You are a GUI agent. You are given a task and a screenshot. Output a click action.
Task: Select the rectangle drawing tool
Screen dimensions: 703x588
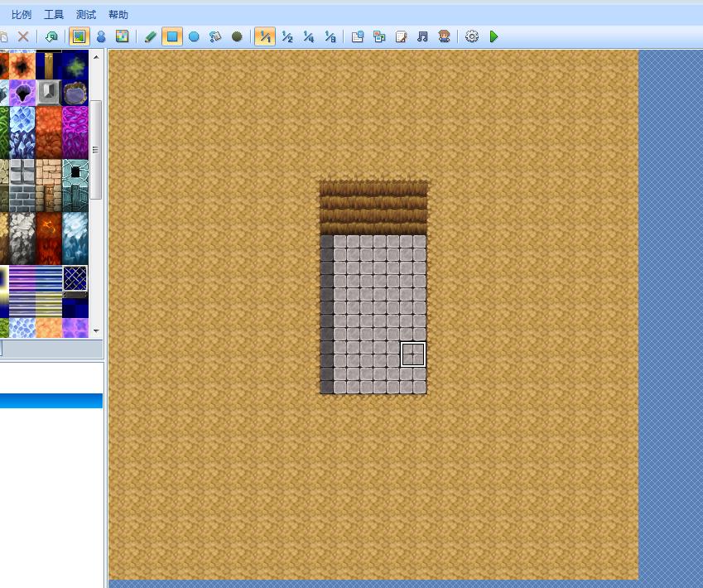[172, 36]
